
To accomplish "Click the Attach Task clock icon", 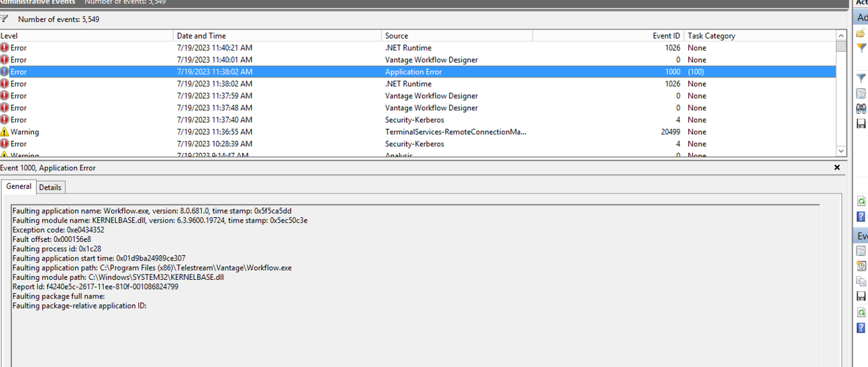I will 861,266.
